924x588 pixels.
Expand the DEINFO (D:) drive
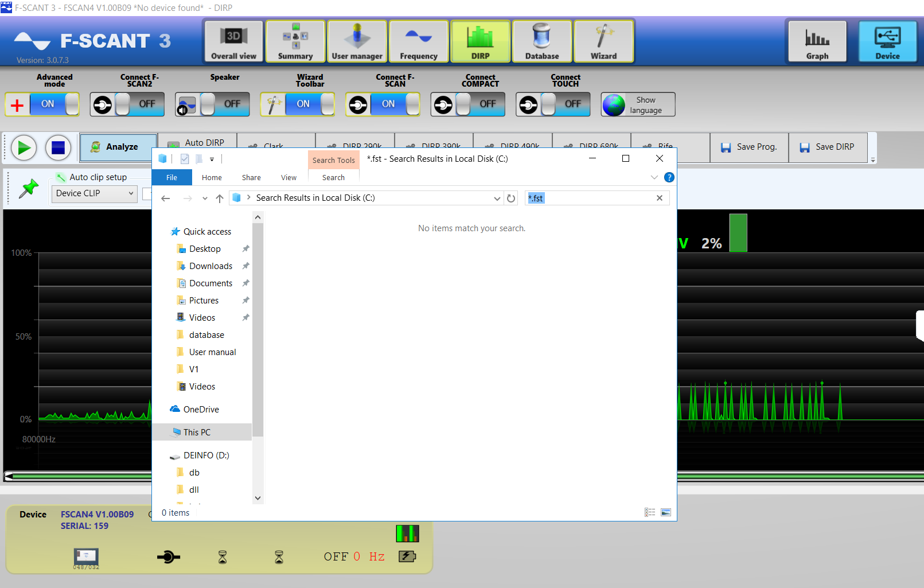click(x=205, y=455)
